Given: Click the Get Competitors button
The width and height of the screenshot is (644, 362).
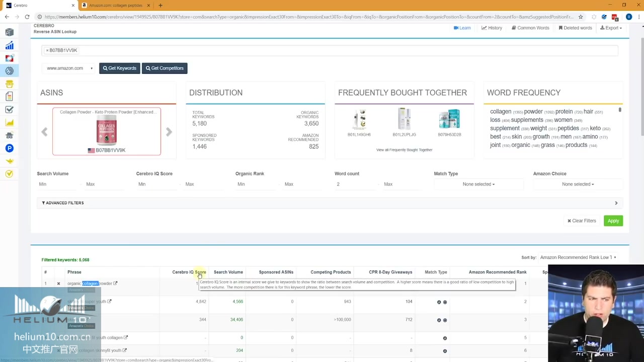Looking at the screenshot, I should click(165, 68).
